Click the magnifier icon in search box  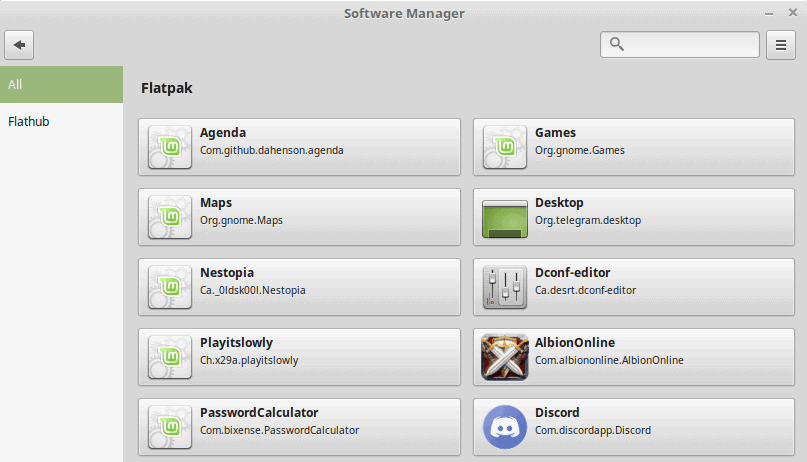[617, 45]
